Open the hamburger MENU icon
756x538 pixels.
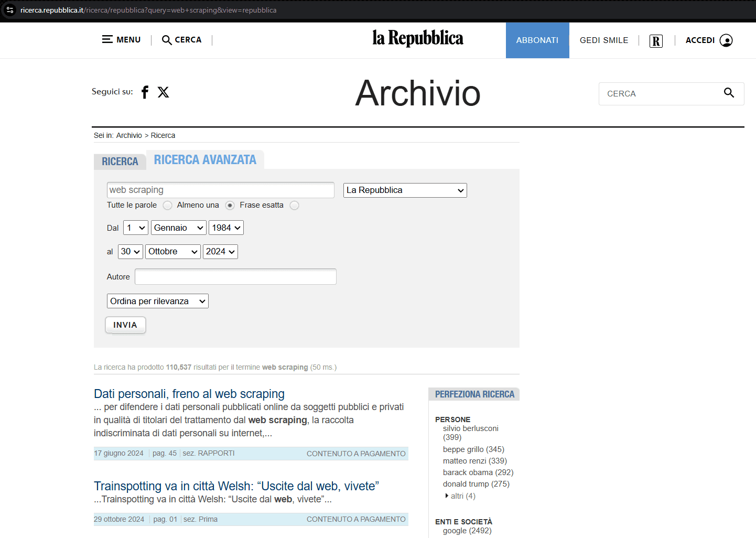pyautogui.click(x=107, y=39)
